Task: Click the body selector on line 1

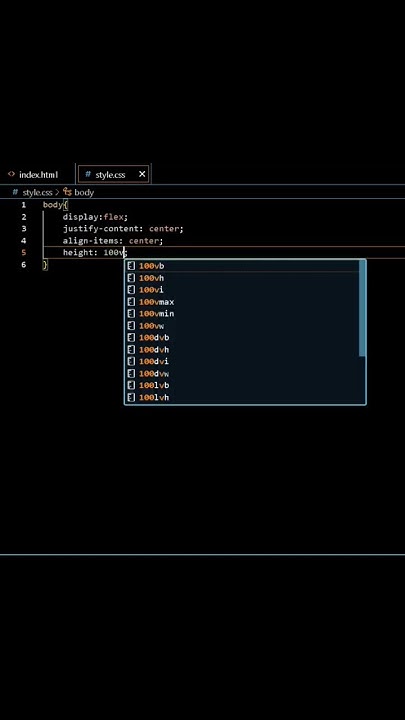Action: point(52,205)
